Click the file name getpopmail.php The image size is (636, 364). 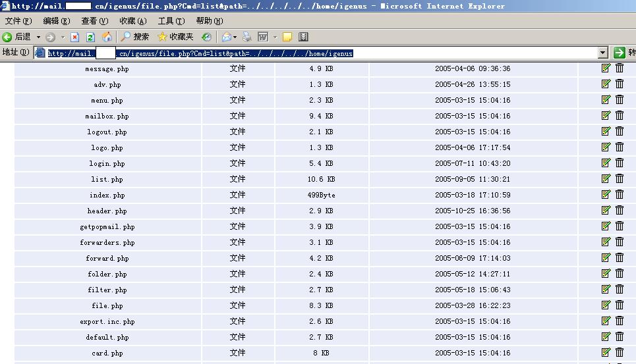coord(107,226)
